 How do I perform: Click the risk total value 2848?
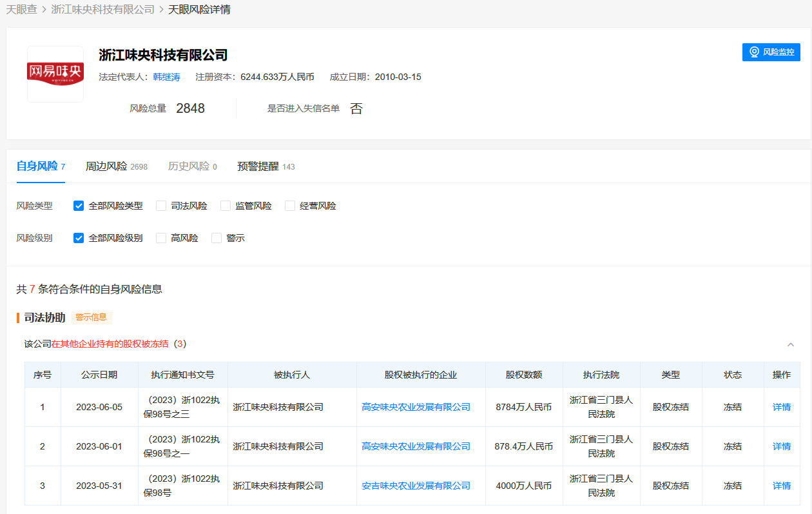point(190,108)
